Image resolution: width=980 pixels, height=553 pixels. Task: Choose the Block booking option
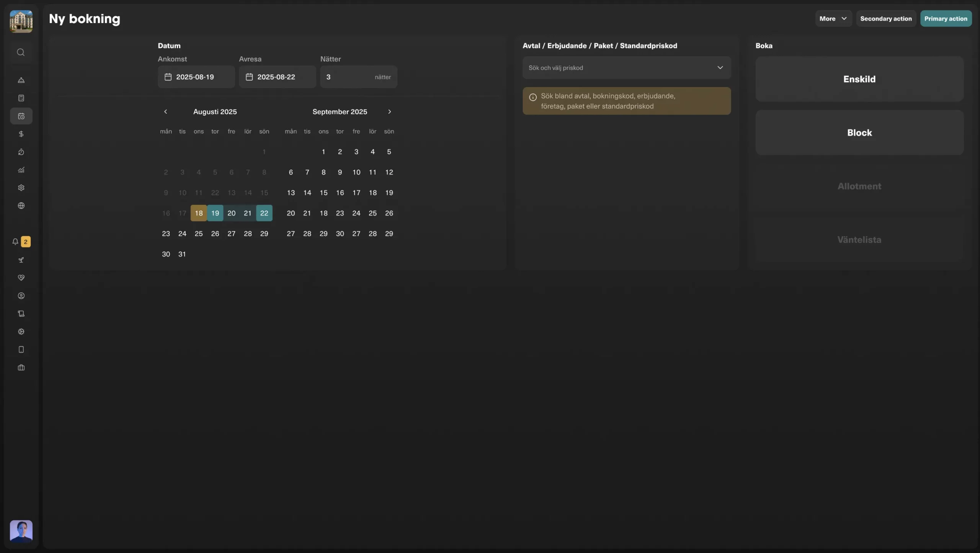point(859,133)
